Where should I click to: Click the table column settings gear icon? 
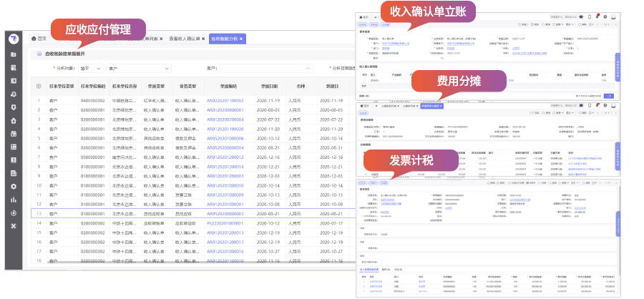[x=39, y=86]
